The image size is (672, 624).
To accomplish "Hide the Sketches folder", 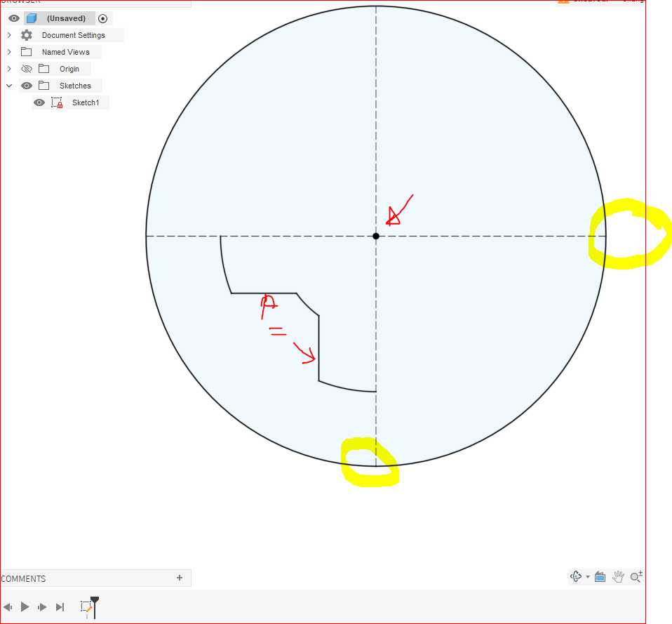I will (25, 85).
